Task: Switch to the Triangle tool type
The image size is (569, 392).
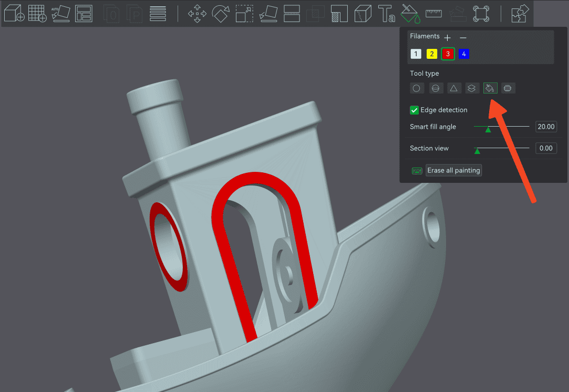Action: 453,88
